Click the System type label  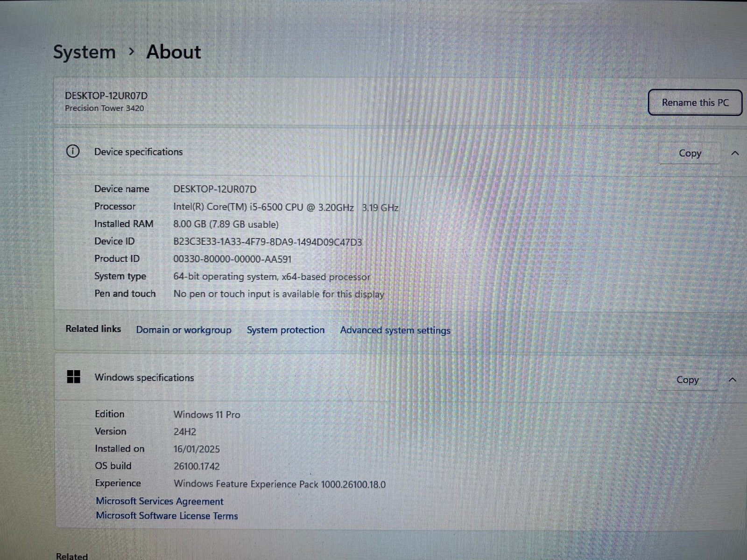(120, 276)
